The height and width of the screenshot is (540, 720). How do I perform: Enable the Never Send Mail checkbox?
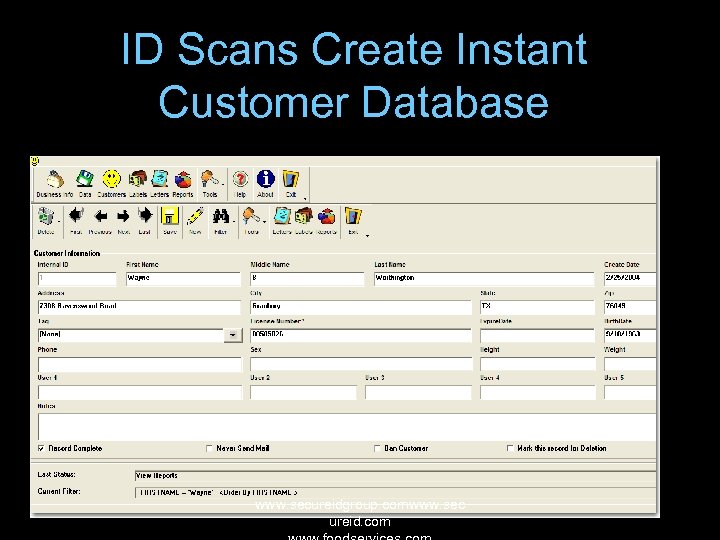coord(209,448)
